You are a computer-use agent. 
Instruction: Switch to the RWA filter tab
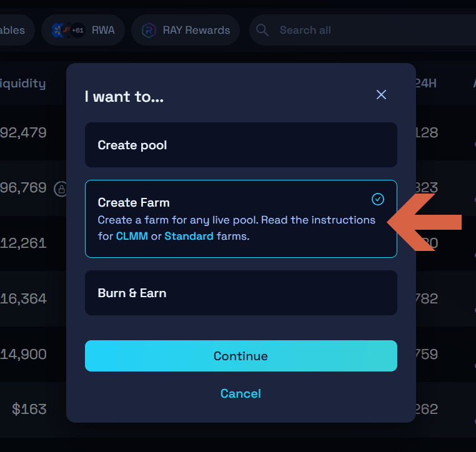tap(103, 30)
